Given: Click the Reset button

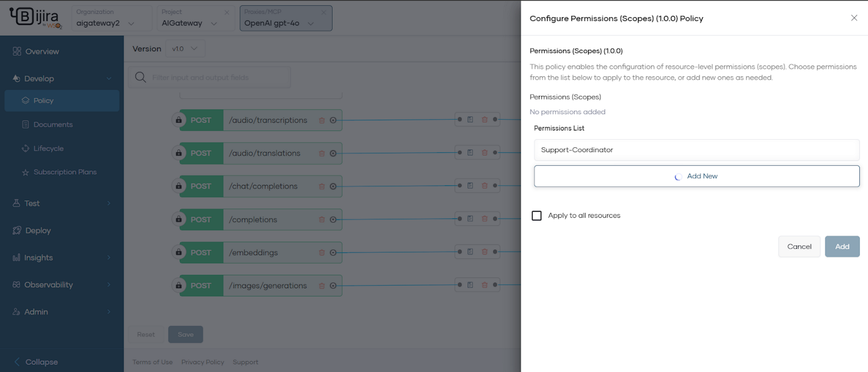Looking at the screenshot, I should [146, 334].
